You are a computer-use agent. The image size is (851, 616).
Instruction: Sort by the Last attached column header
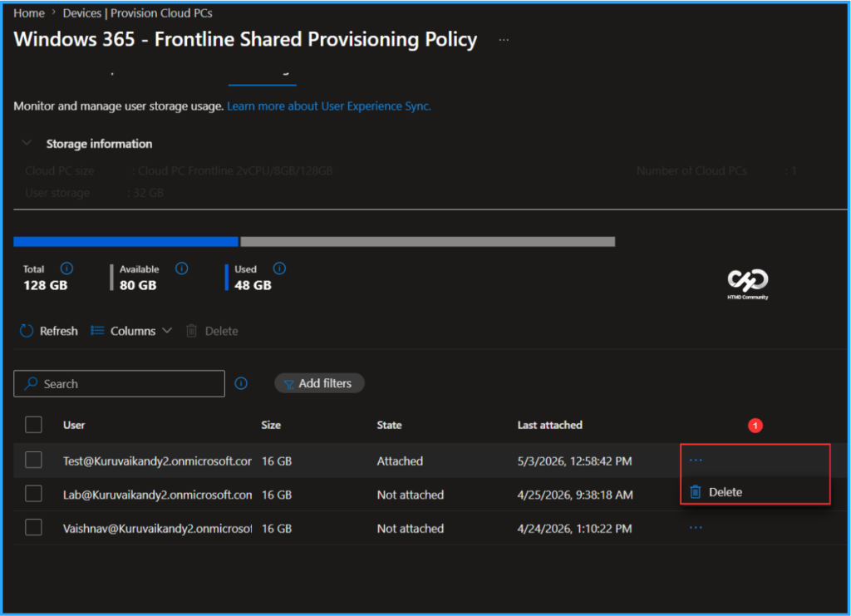(550, 425)
